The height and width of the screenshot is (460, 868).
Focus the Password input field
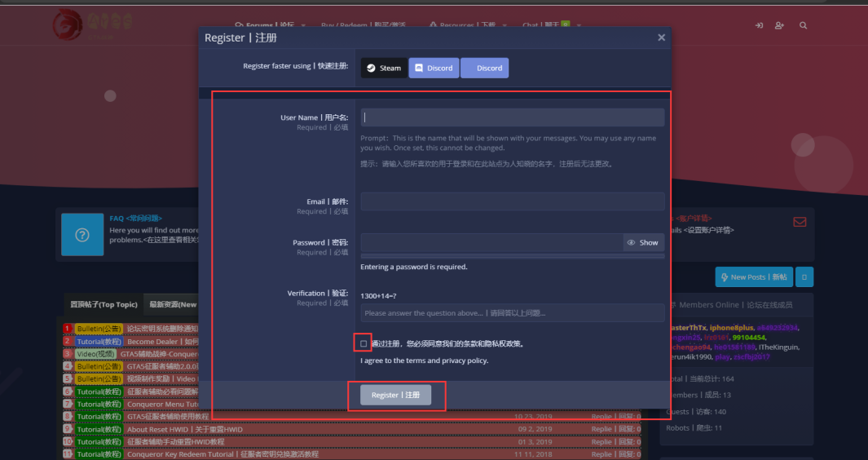point(491,242)
